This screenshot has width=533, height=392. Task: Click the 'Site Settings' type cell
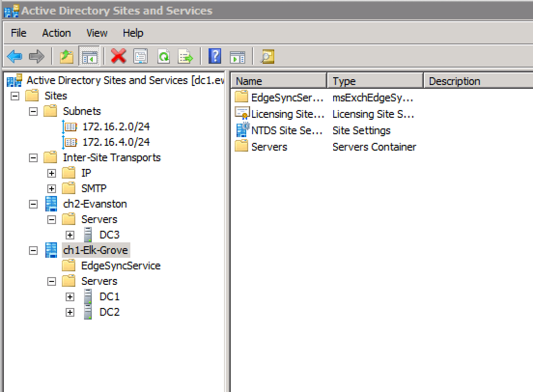(361, 130)
